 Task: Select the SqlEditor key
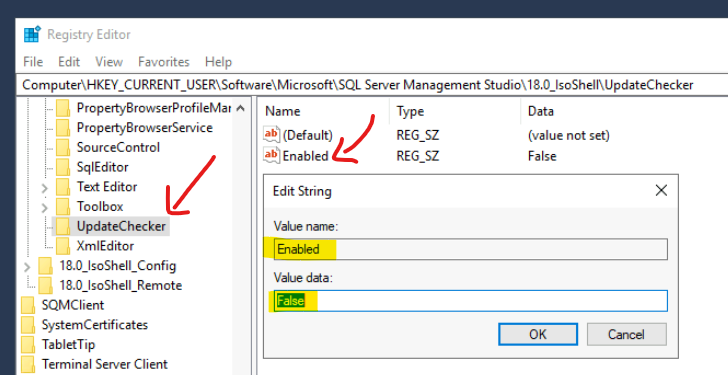[x=102, y=167]
